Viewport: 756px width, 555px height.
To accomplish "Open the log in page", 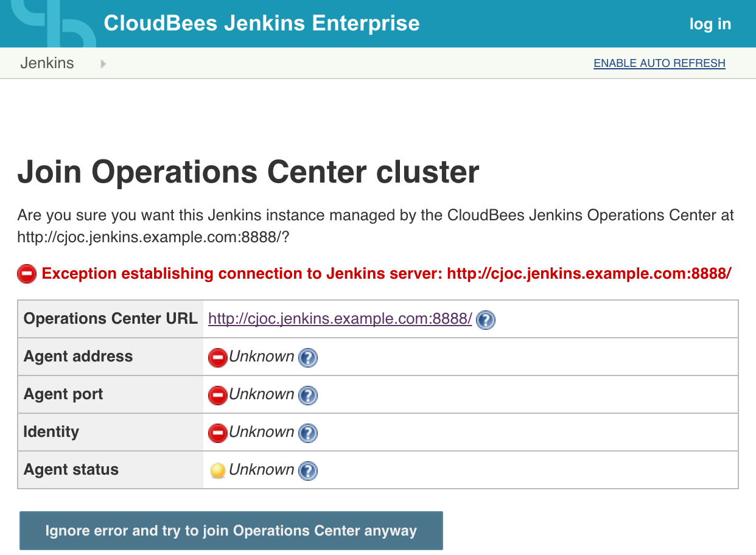I will point(710,24).
